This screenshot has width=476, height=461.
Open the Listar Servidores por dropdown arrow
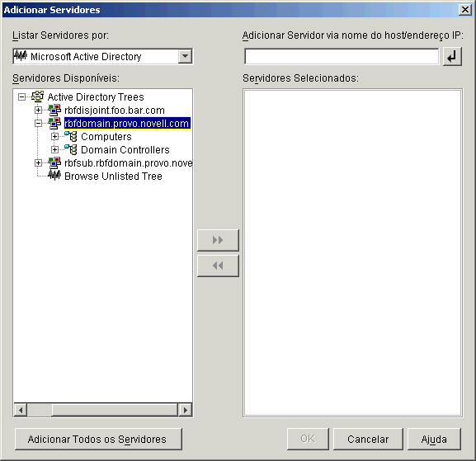[x=185, y=56]
